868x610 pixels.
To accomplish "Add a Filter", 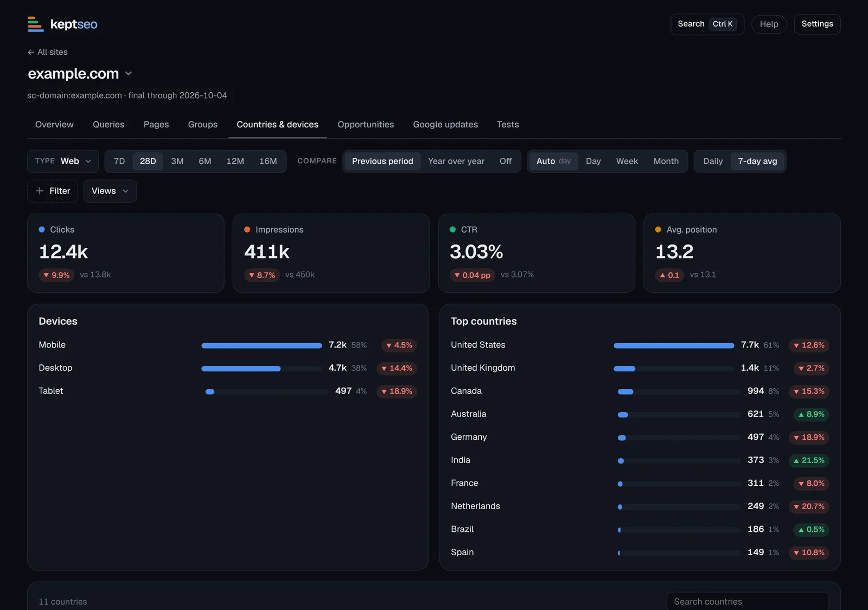I will (53, 191).
